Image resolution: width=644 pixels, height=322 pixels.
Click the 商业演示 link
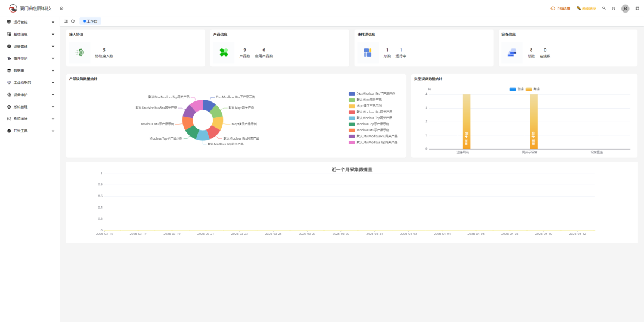point(586,8)
